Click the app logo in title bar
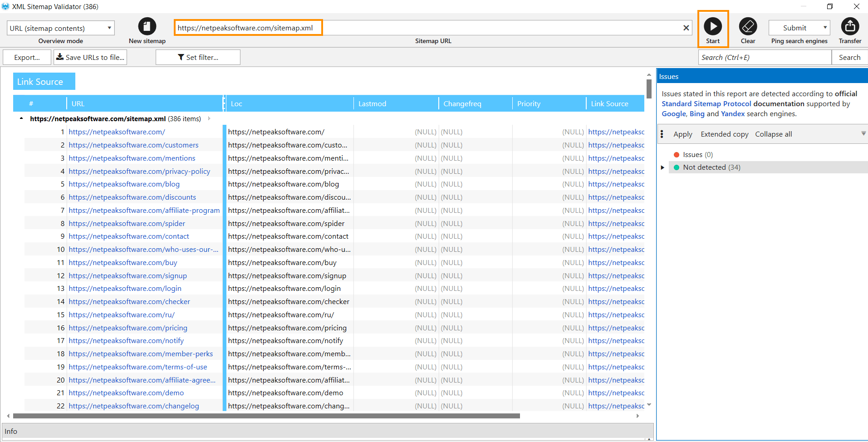868x442 pixels. [5, 6]
